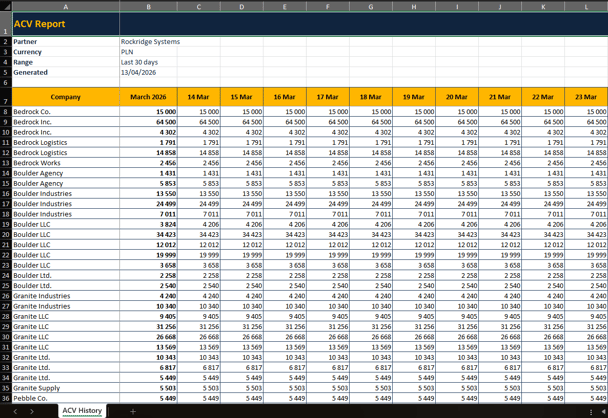Click the select-all corner triangle
608x418 pixels.
[x=5, y=5]
